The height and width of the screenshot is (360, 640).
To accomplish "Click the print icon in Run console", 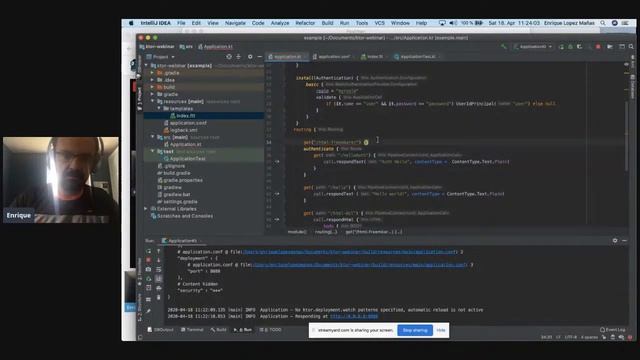I will point(159,288).
